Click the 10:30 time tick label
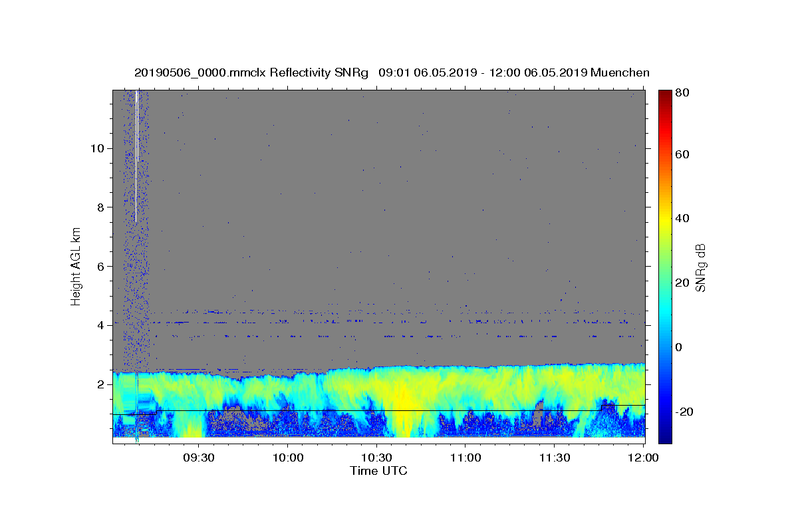This screenshot has height=532, width=798. pos(376,458)
